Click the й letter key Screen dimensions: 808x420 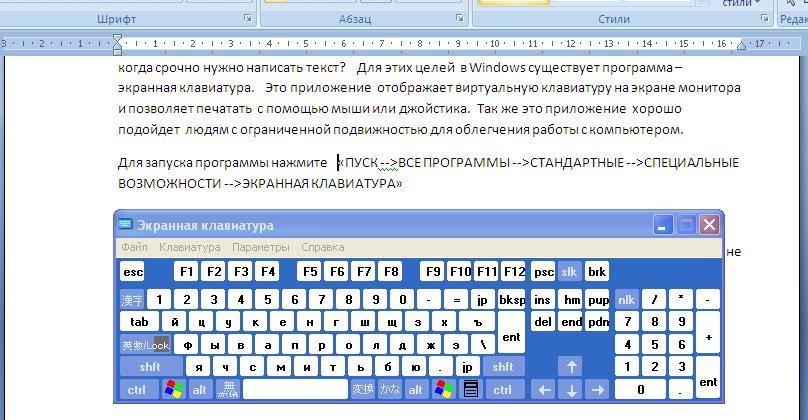coord(174,322)
